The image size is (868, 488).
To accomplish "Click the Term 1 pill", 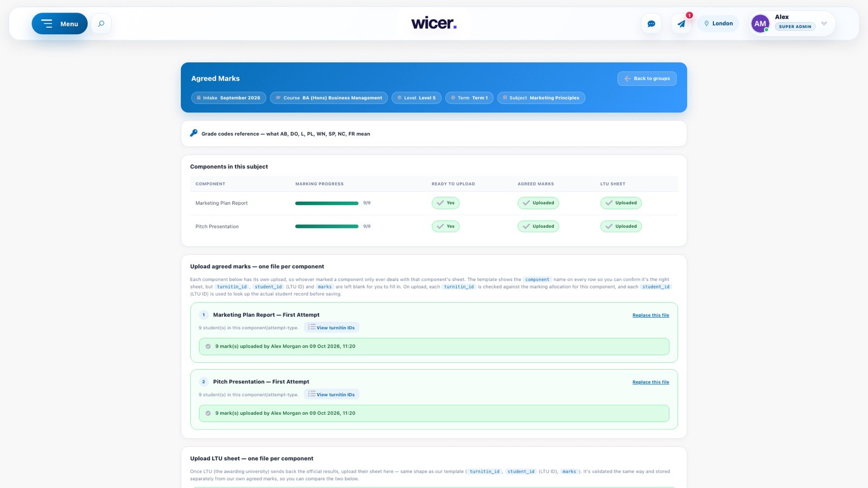I will [469, 98].
